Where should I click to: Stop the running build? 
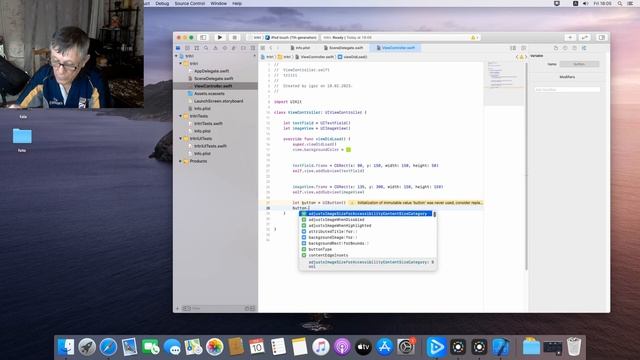point(234,38)
